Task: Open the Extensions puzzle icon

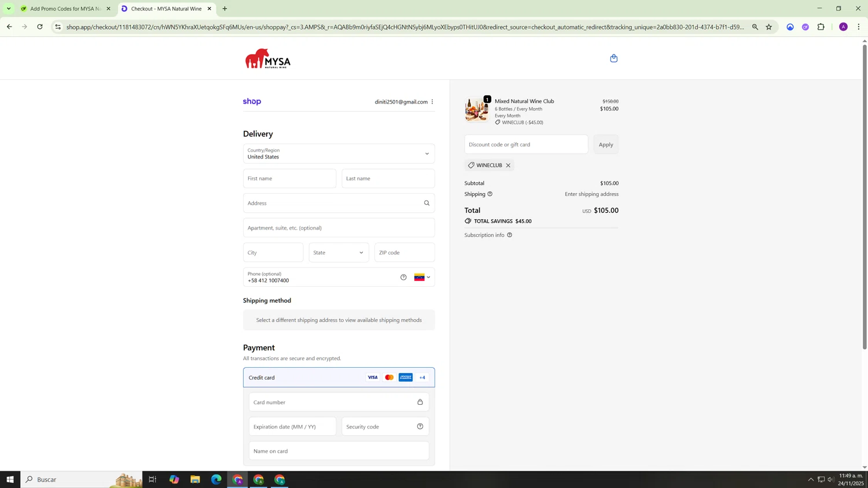Action: click(821, 27)
